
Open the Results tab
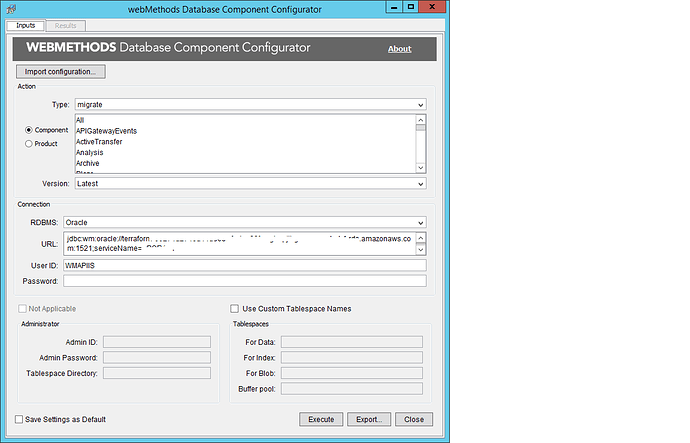point(66,26)
